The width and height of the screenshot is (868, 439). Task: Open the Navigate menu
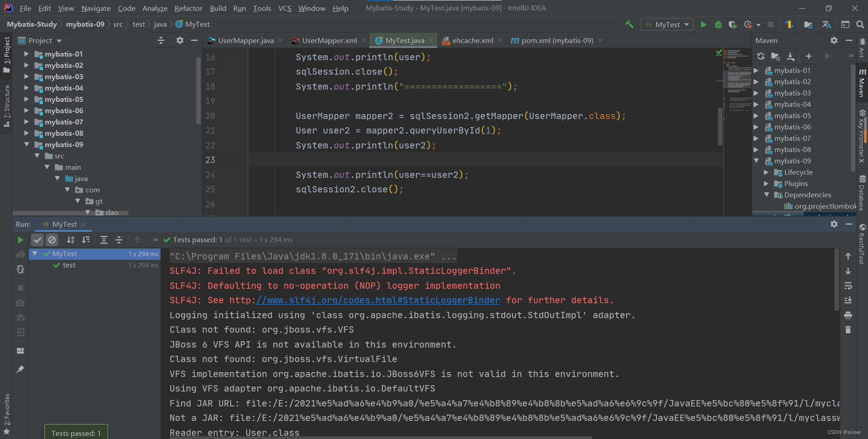96,8
